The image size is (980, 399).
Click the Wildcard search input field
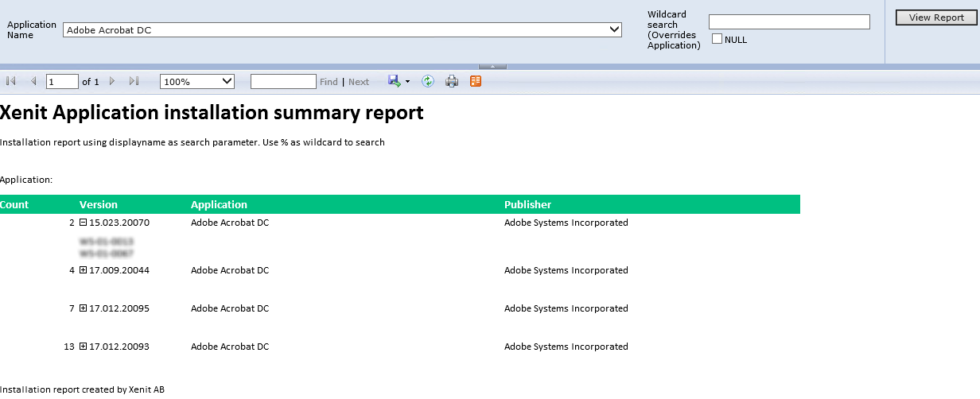[788, 22]
